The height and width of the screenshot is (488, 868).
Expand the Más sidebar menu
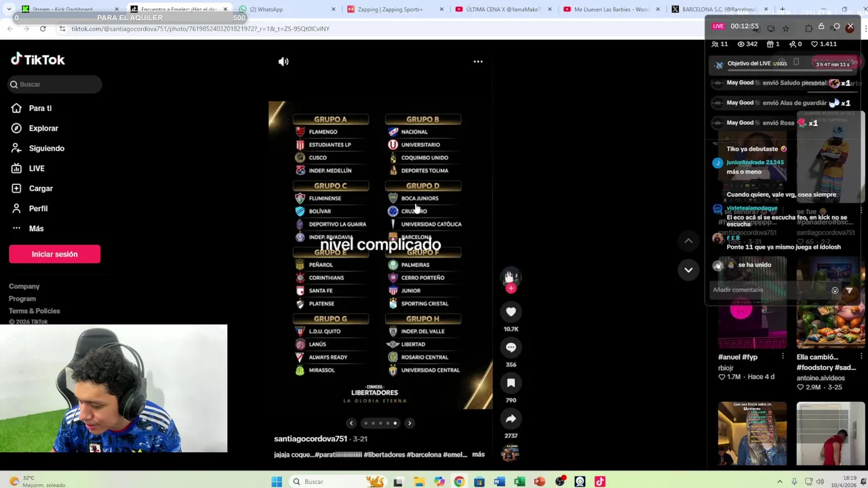point(36,228)
